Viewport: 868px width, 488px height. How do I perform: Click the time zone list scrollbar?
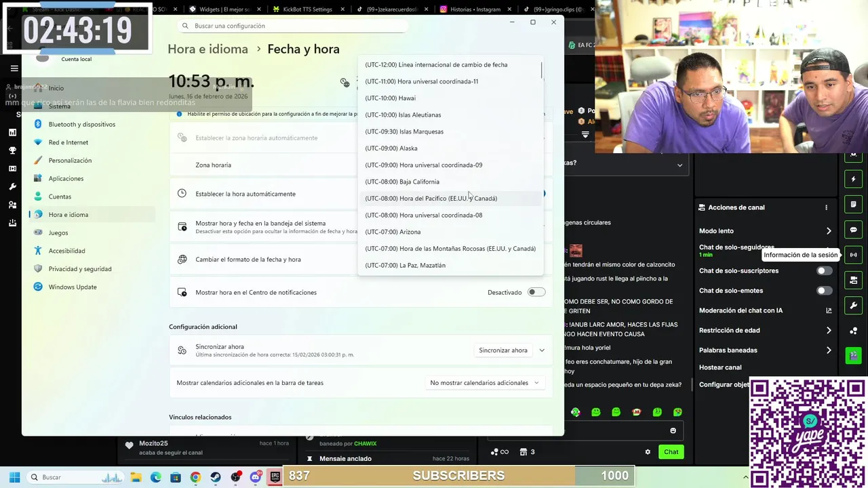(x=542, y=70)
